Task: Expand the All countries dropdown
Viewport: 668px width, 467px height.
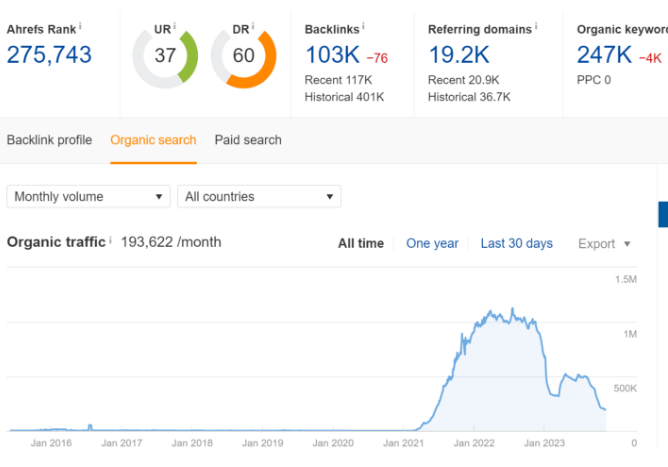Action: pyautogui.click(x=259, y=197)
